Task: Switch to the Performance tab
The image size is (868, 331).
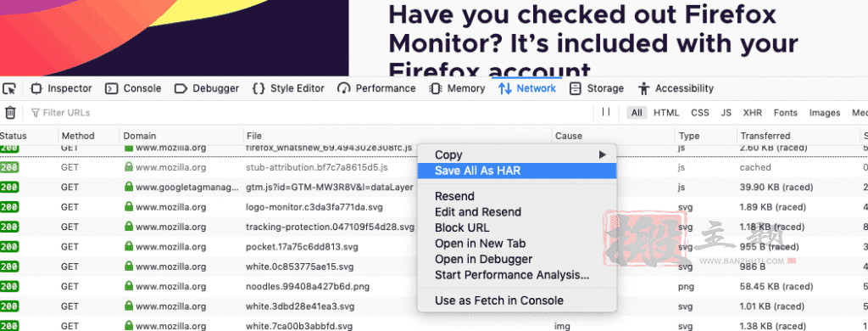Action: point(376,88)
